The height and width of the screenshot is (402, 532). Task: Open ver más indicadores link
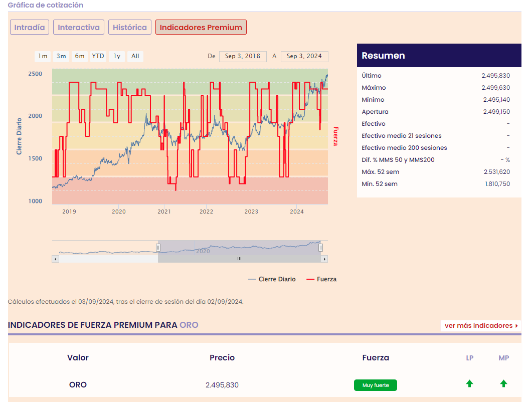[481, 326]
